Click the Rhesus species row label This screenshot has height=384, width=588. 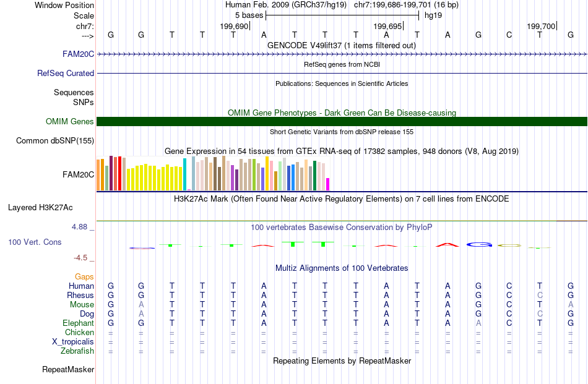coord(80,295)
